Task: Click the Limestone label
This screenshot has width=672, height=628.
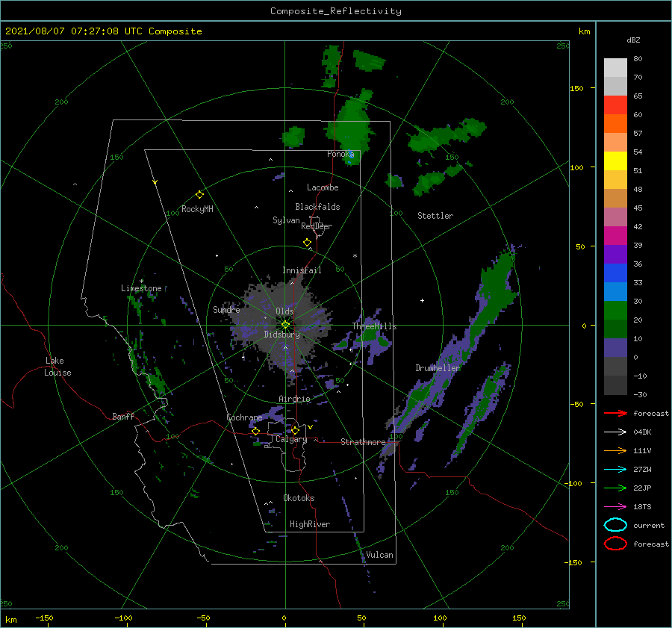Action: tap(141, 288)
